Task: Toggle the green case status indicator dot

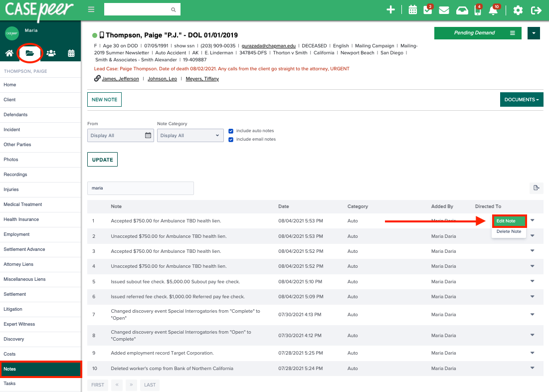Action: (x=95, y=35)
